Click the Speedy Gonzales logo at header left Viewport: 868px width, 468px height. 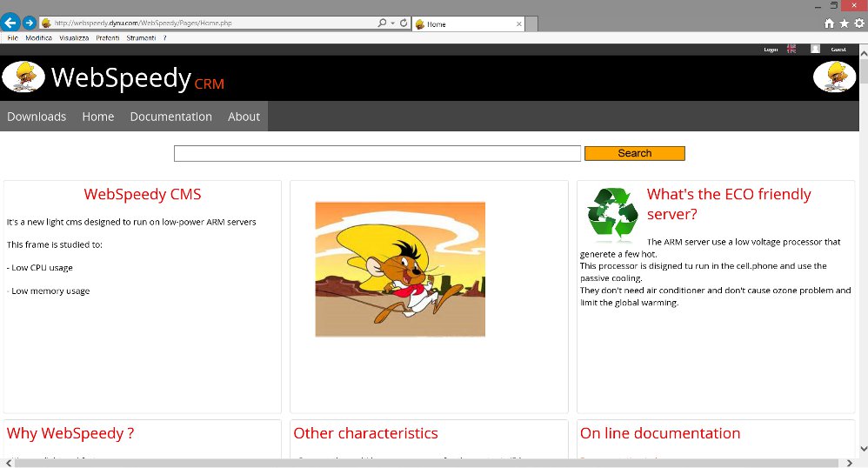(x=23, y=77)
